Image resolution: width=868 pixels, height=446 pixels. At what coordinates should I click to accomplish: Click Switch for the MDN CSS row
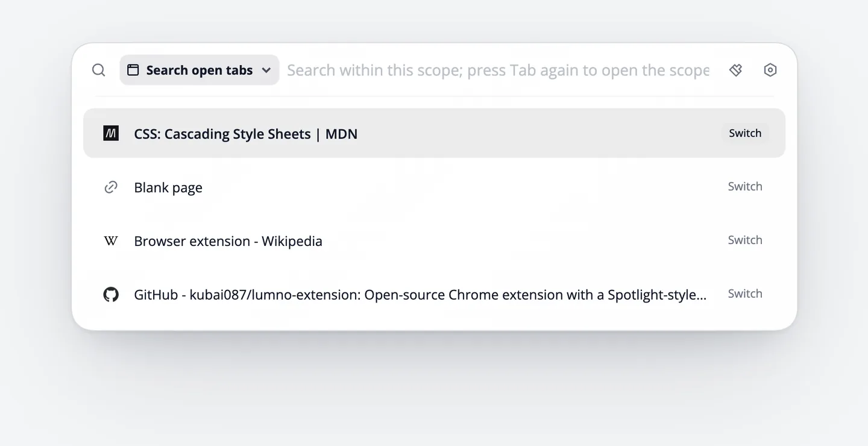coord(745,133)
